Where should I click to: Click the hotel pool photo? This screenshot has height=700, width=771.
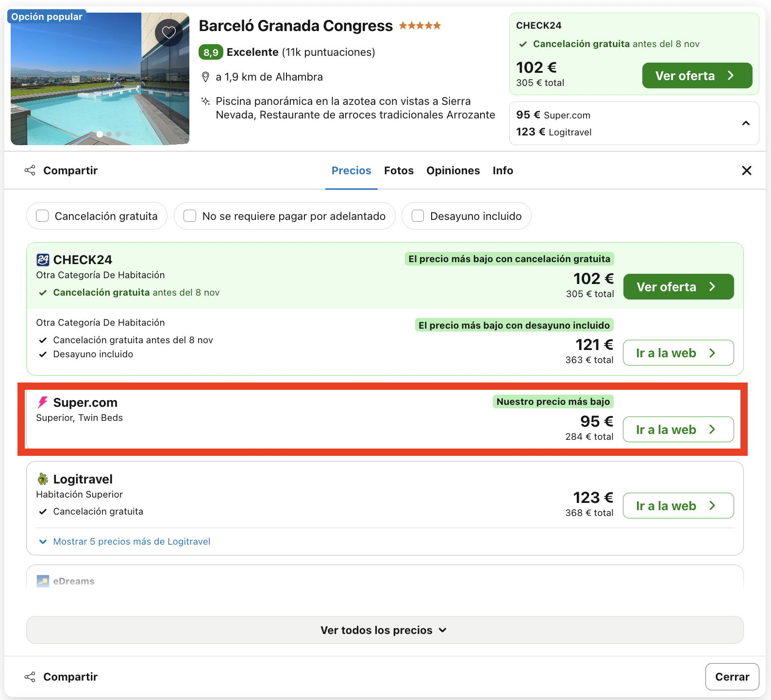(x=100, y=79)
